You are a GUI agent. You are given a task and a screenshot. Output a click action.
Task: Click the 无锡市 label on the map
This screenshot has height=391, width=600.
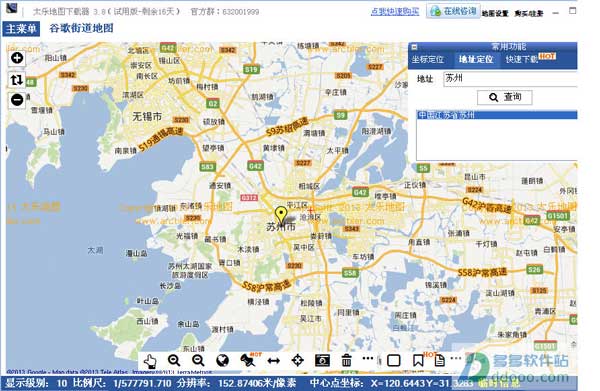click(147, 116)
